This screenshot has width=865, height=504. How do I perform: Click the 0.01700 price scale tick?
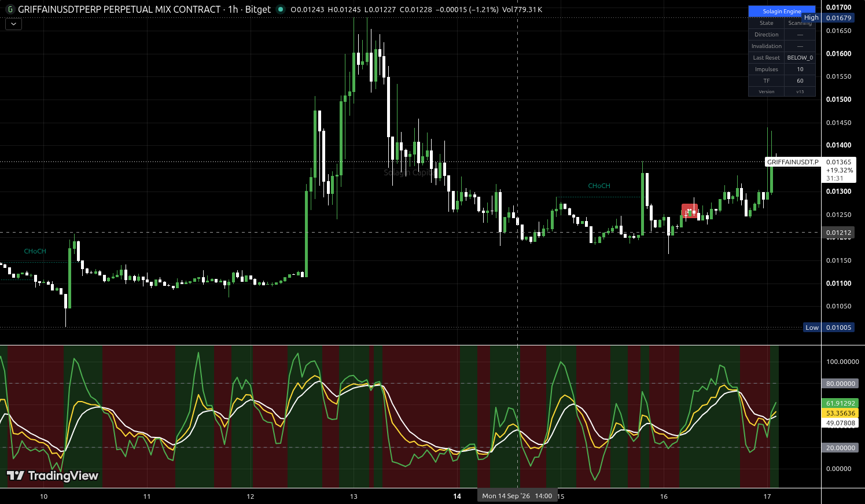point(838,8)
